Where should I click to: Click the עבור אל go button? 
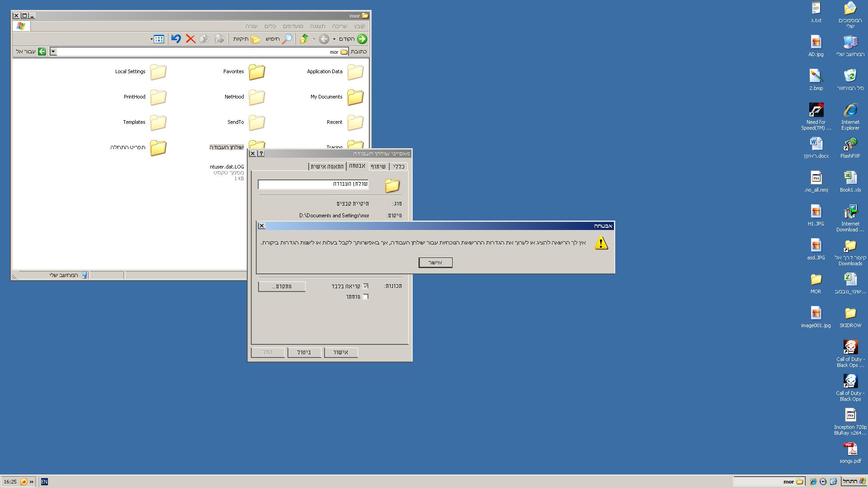[31, 52]
